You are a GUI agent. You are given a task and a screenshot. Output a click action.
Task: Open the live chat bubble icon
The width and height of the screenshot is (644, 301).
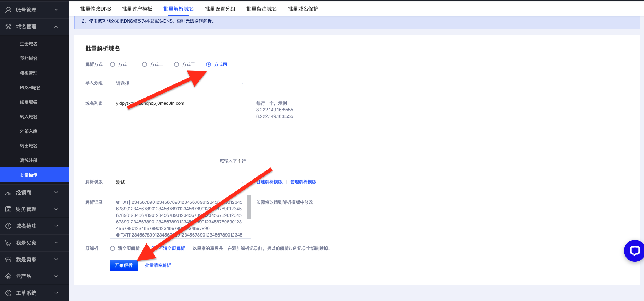[635, 251]
